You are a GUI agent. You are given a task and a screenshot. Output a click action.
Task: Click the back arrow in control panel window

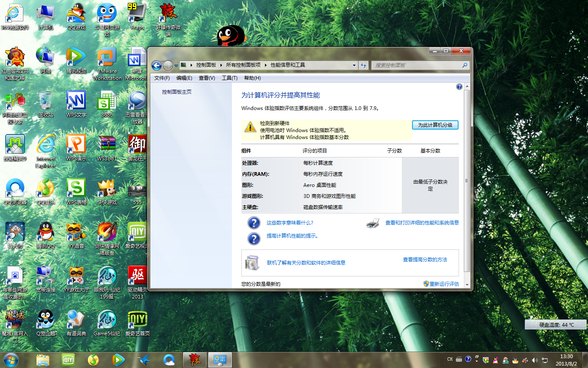(156, 65)
